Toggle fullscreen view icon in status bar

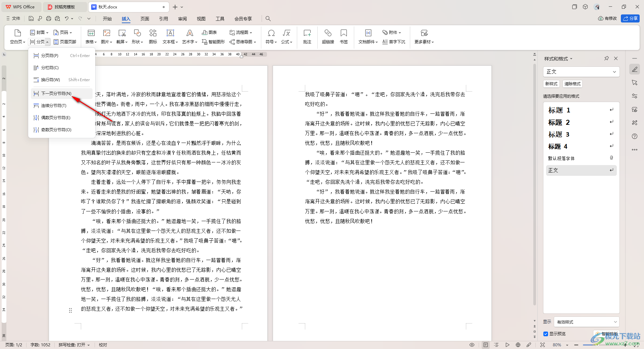(542, 345)
